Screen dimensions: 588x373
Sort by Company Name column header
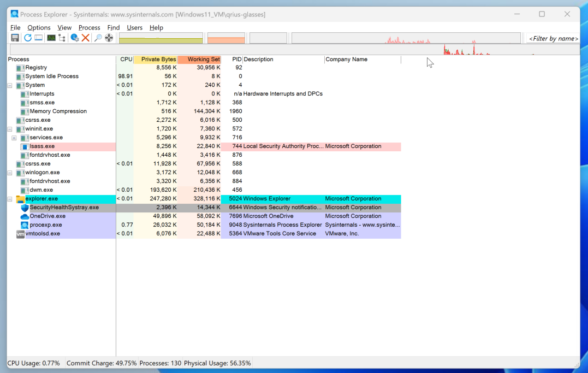click(363, 60)
